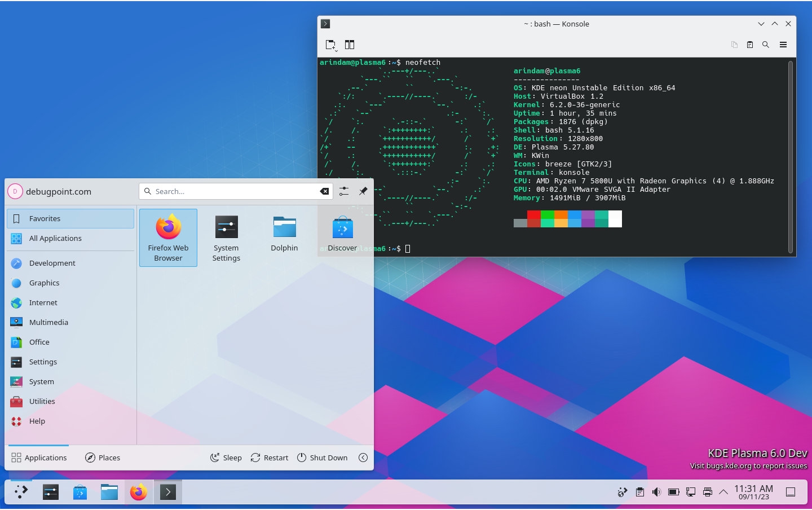Open the Graphics category
This screenshot has height=510, width=812.
click(70, 283)
